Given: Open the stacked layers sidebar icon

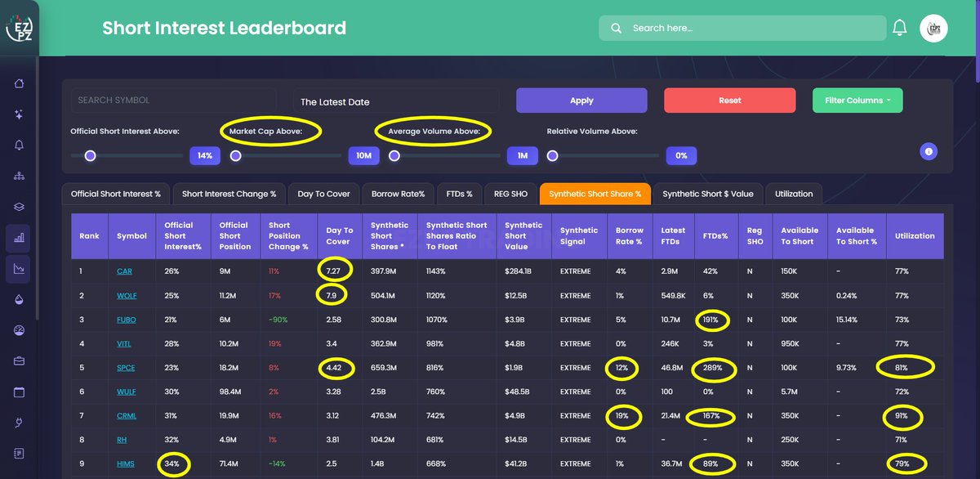Looking at the screenshot, I should click(x=19, y=207).
